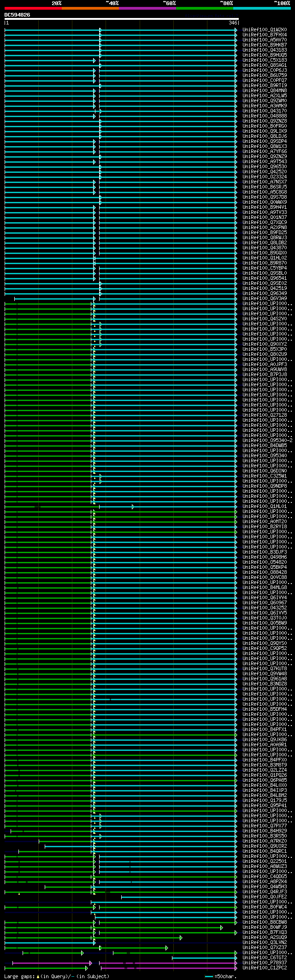Image resolution: width=295 pixels, height=980 pixels.
Task: Select hit label UniRef100_Q27128
Action: pyautogui.click(x=265, y=415)
